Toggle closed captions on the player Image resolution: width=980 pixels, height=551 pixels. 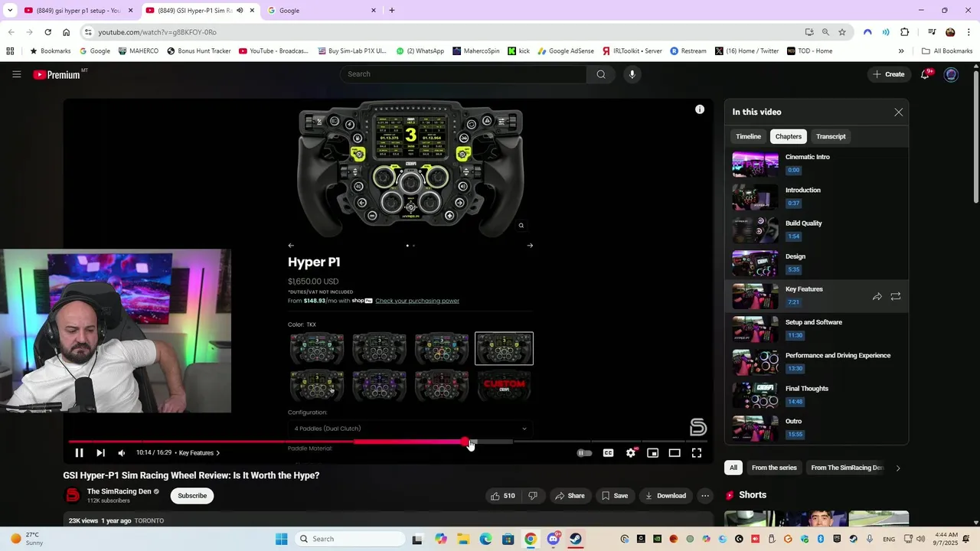coord(608,453)
